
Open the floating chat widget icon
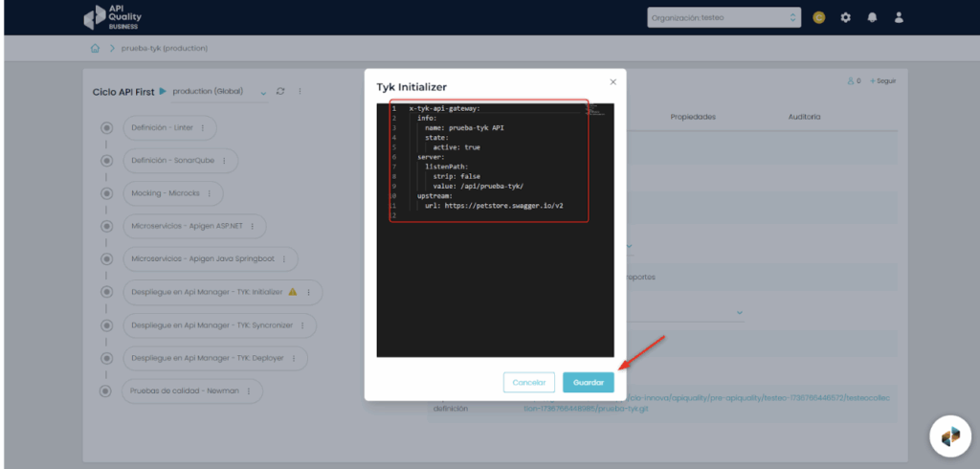click(950, 435)
